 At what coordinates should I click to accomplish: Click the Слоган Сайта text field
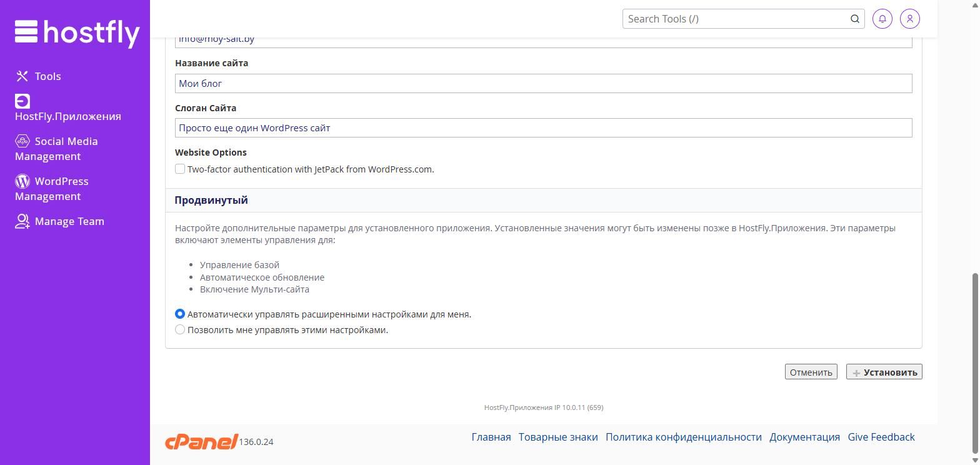coord(544,127)
